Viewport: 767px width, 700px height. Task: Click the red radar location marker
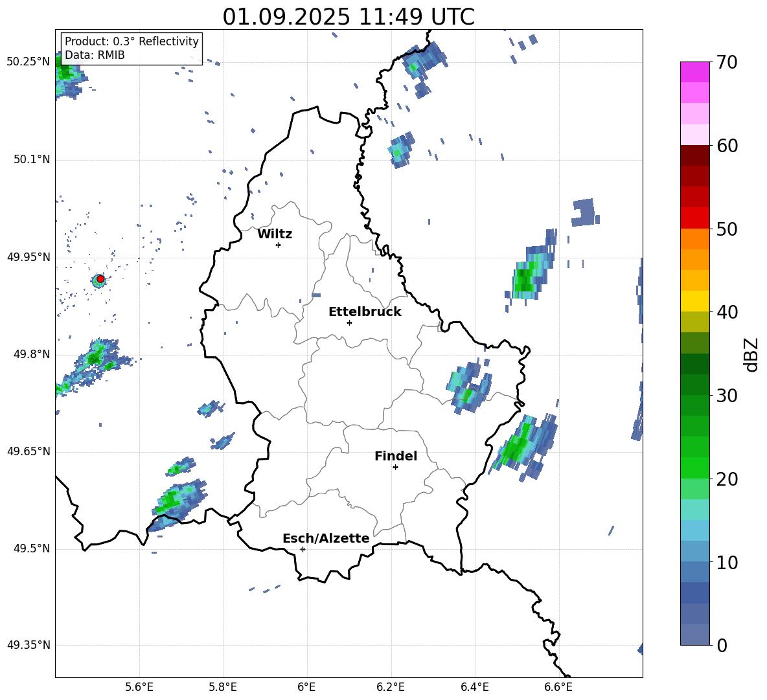point(100,278)
